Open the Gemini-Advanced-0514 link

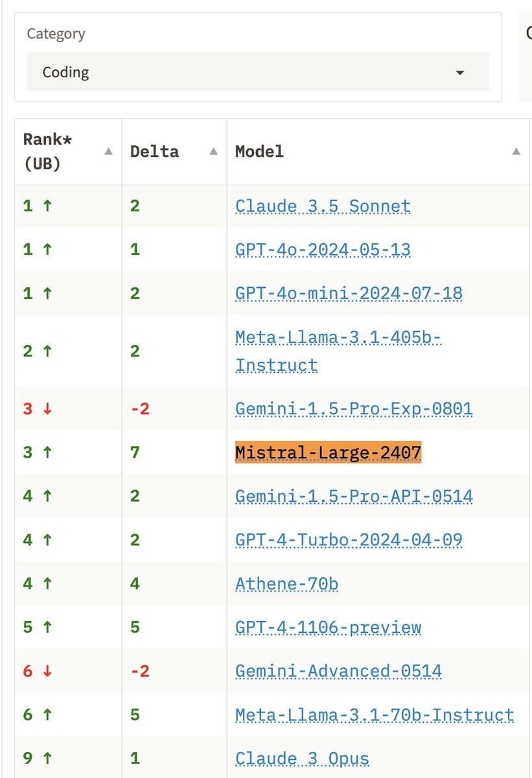click(x=338, y=671)
